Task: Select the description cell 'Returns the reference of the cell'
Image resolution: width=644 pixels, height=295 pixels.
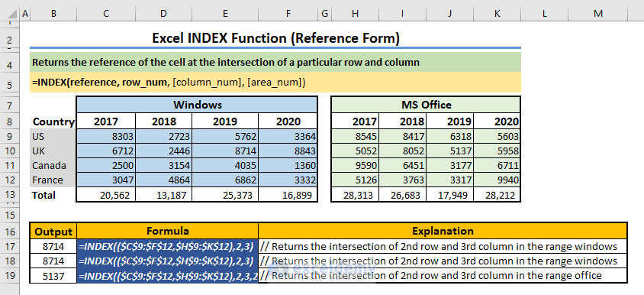Action: [x=275, y=63]
